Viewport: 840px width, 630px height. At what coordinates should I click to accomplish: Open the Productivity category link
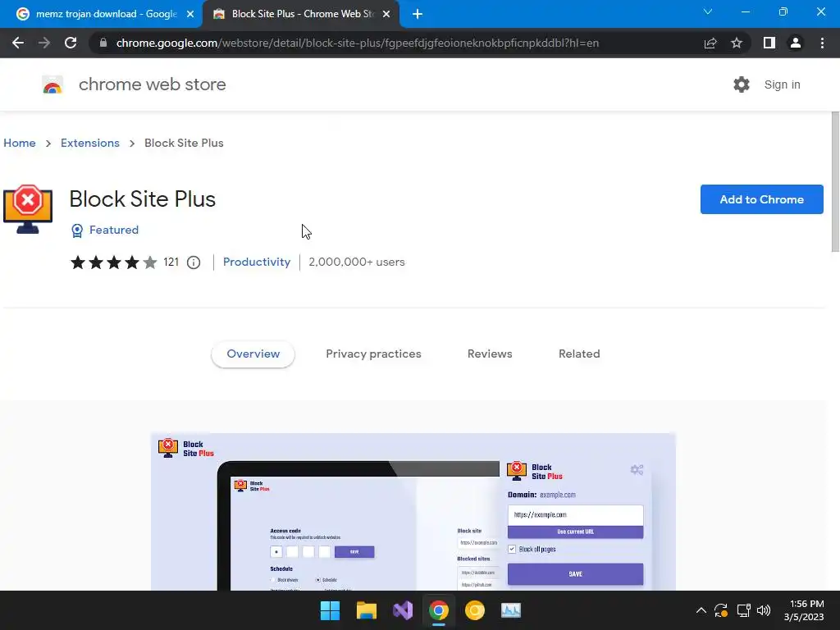[x=257, y=262]
